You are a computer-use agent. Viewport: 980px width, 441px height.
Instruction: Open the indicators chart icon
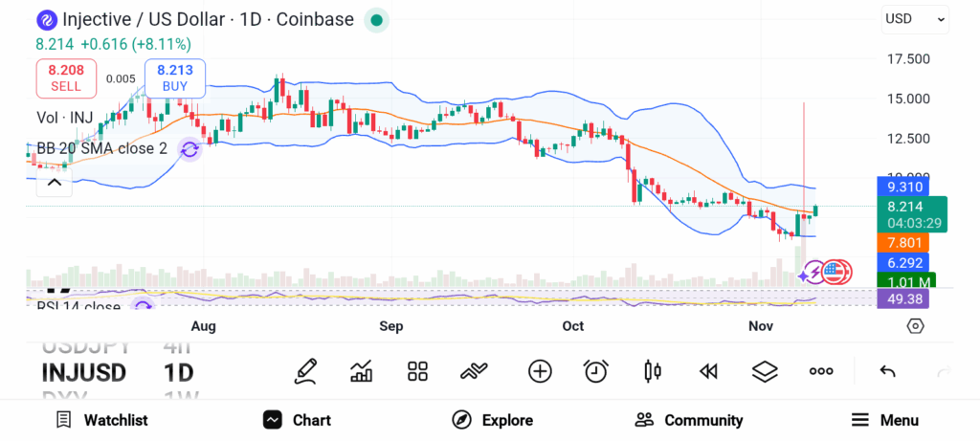pos(362,371)
